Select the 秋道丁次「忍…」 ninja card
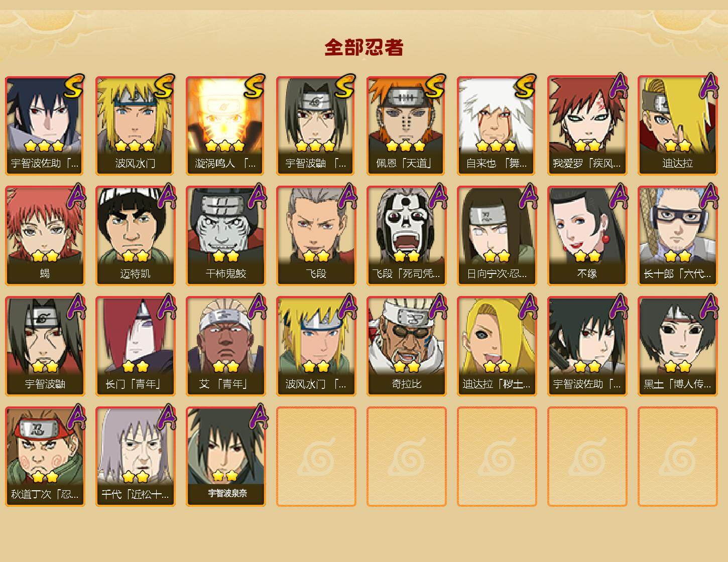Image resolution: width=728 pixels, height=562 pixels. pyautogui.click(x=45, y=457)
